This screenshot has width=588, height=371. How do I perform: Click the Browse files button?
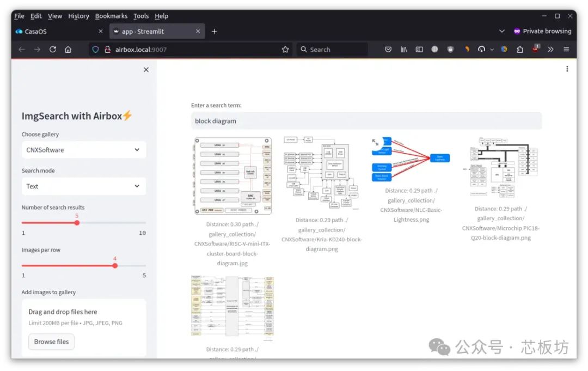[x=52, y=342]
